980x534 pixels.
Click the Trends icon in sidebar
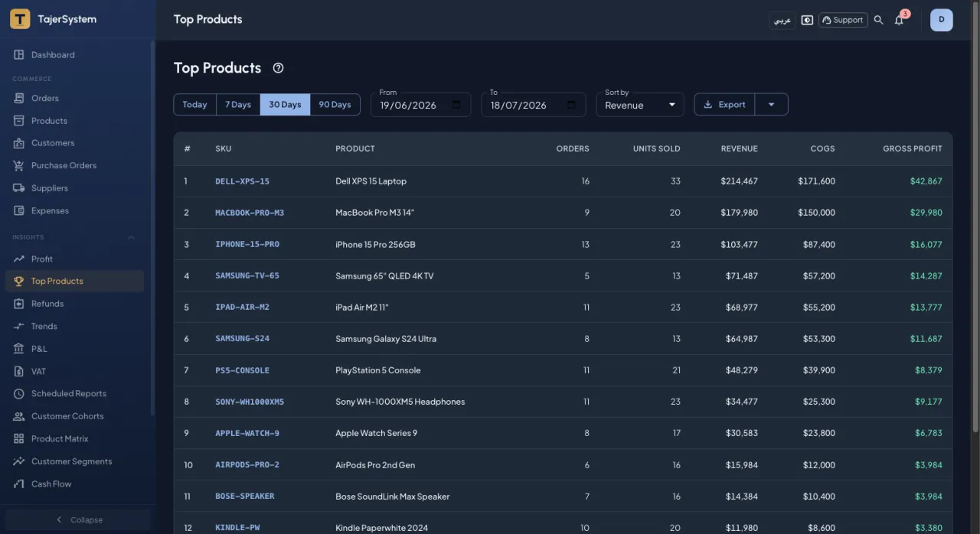coord(18,326)
